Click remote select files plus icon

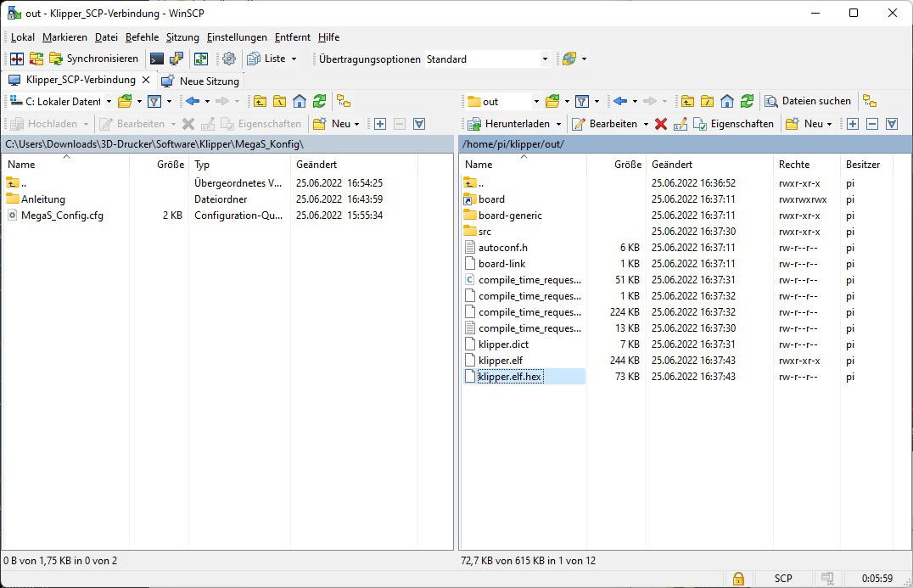click(x=853, y=124)
